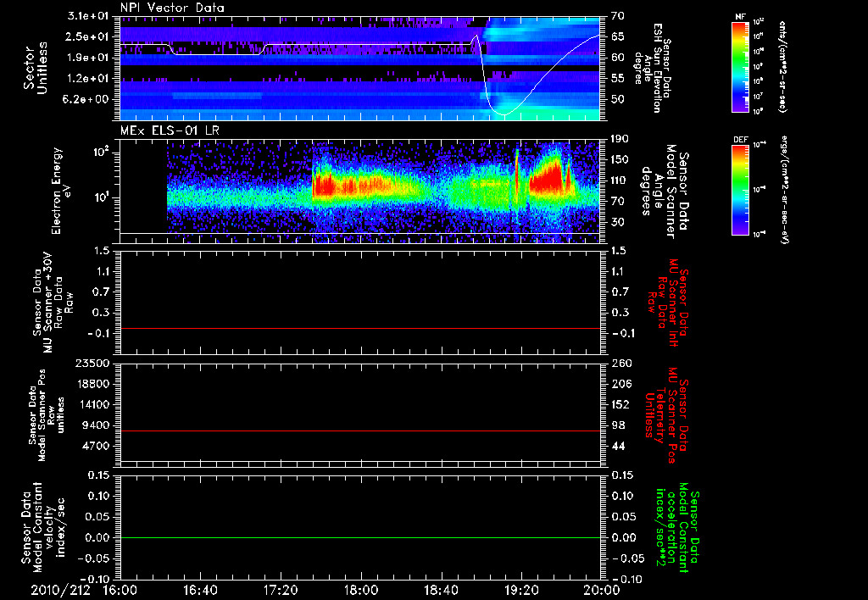The image size is (868, 600).
Task: Click the "ESH Sun Elevation Angle" axis label
Action: pos(653,68)
